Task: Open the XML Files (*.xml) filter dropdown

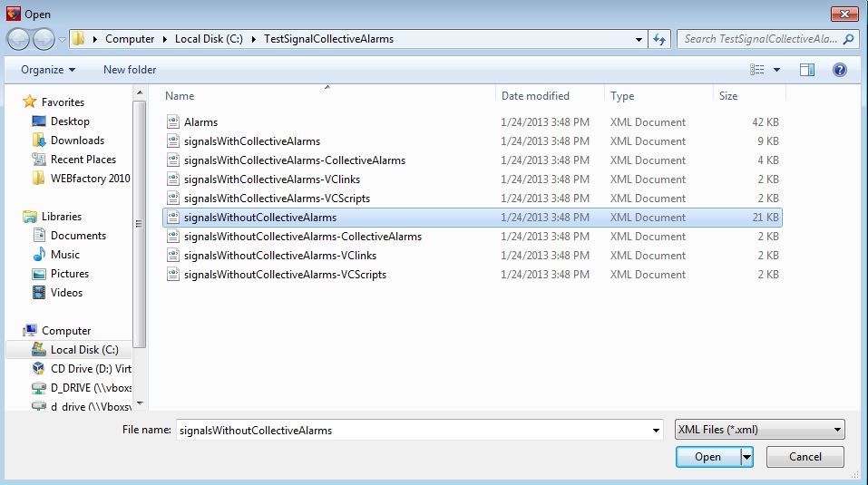Action: (x=759, y=430)
